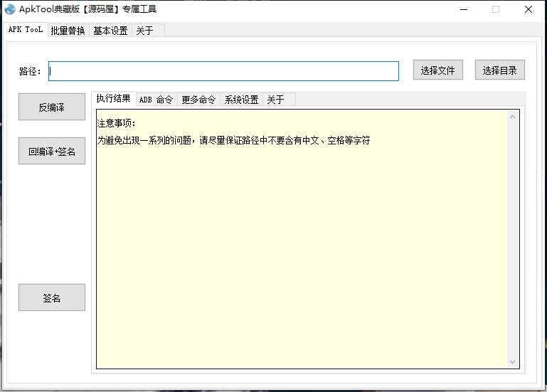Click the line starting 为避免出现一系列的问题
547x392 pixels.
point(233,140)
